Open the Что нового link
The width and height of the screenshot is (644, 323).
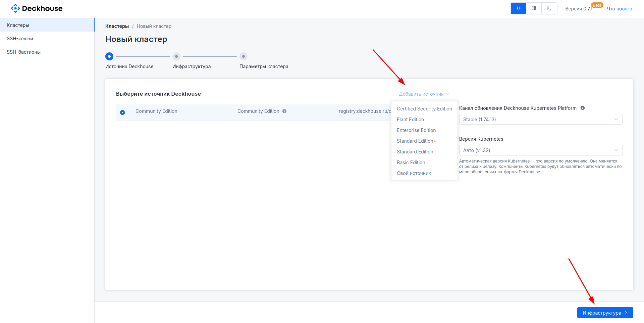pyautogui.click(x=620, y=9)
